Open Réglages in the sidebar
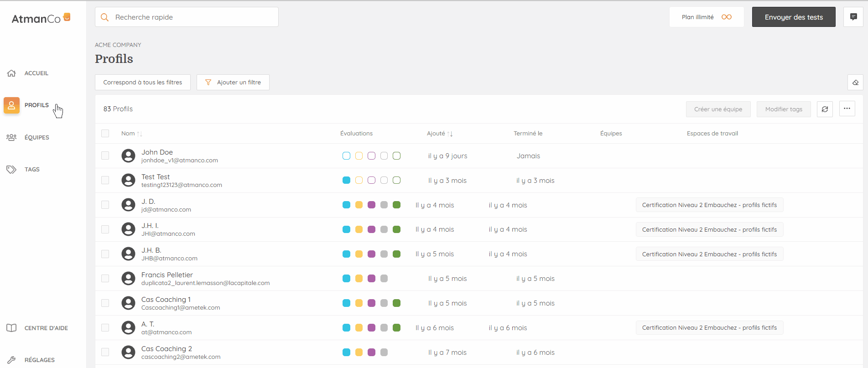Screen dimensions: 868x368 pos(40,360)
